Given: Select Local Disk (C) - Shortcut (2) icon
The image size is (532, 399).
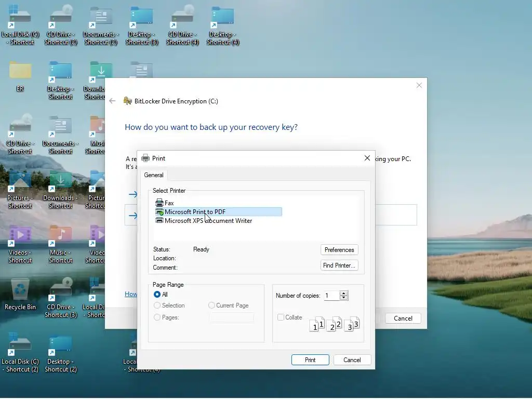Looking at the screenshot, I should [20, 352].
